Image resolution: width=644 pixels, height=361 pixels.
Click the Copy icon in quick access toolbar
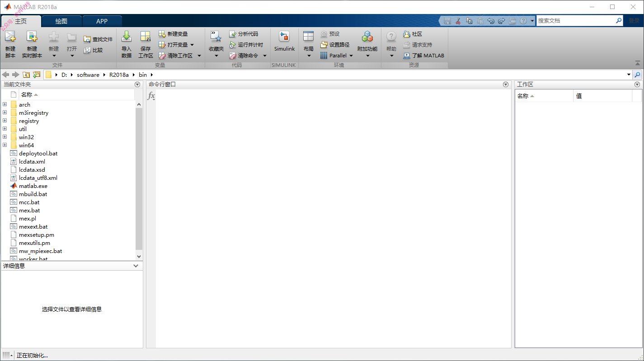coord(469,21)
